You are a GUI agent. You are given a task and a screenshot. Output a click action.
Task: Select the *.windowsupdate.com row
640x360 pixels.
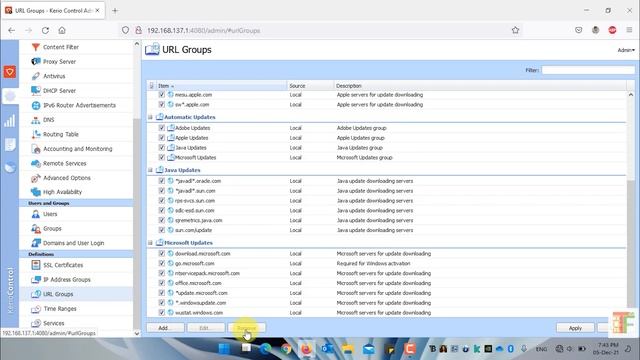(386, 303)
